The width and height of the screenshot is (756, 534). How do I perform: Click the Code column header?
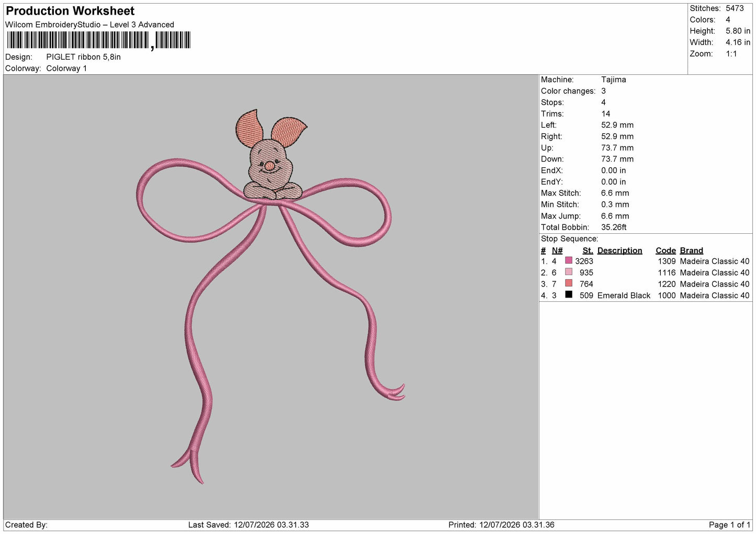(665, 251)
